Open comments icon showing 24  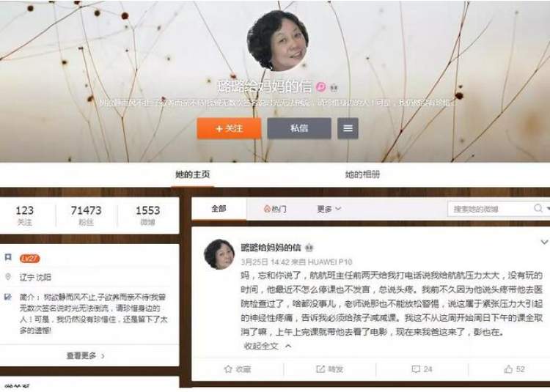pos(416,369)
